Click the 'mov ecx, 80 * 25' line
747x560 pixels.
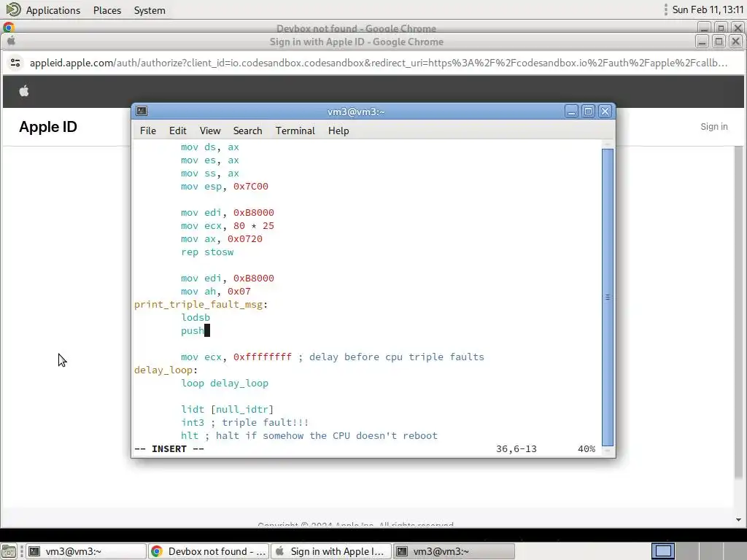coord(228,226)
